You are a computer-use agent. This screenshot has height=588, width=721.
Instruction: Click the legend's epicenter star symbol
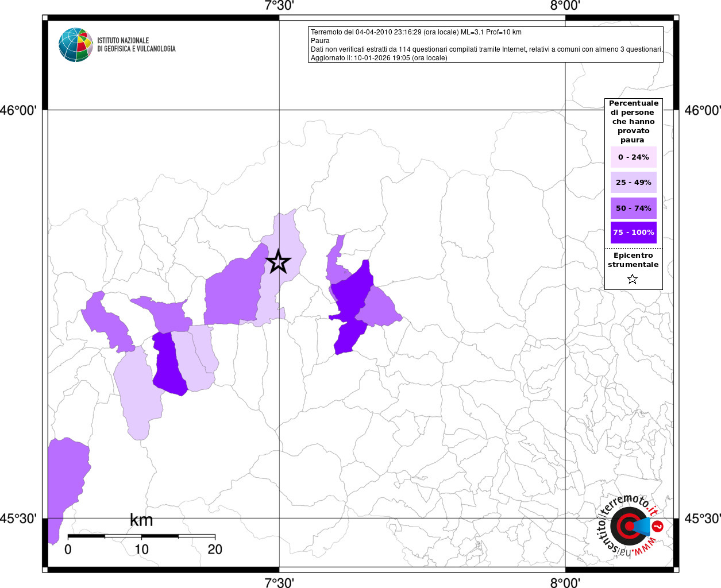(x=633, y=279)
